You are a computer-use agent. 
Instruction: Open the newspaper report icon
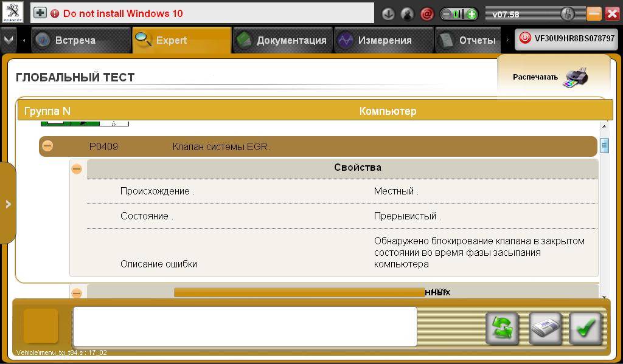tap(545, 328)
